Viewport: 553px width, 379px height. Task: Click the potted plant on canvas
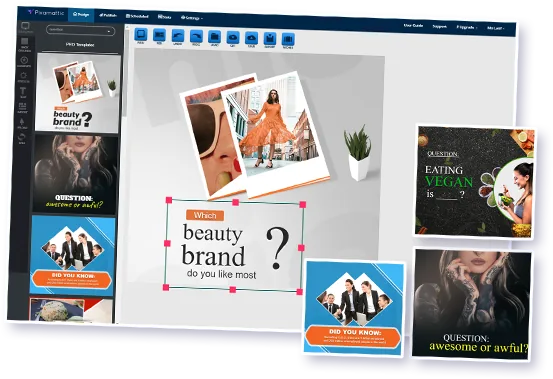pyautogui.click(x=359, y=153)
